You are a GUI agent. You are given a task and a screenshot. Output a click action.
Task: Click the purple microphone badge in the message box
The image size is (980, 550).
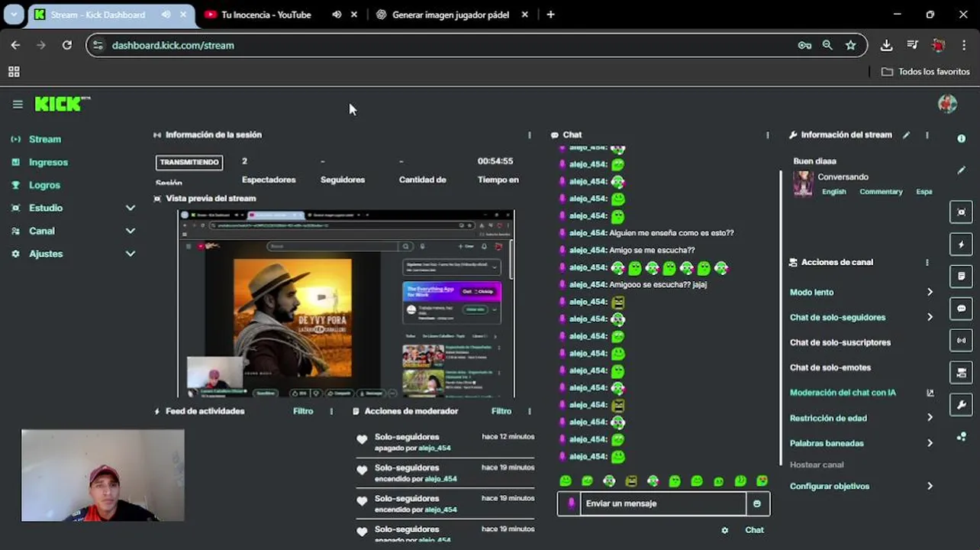click(x=571, y=503)
